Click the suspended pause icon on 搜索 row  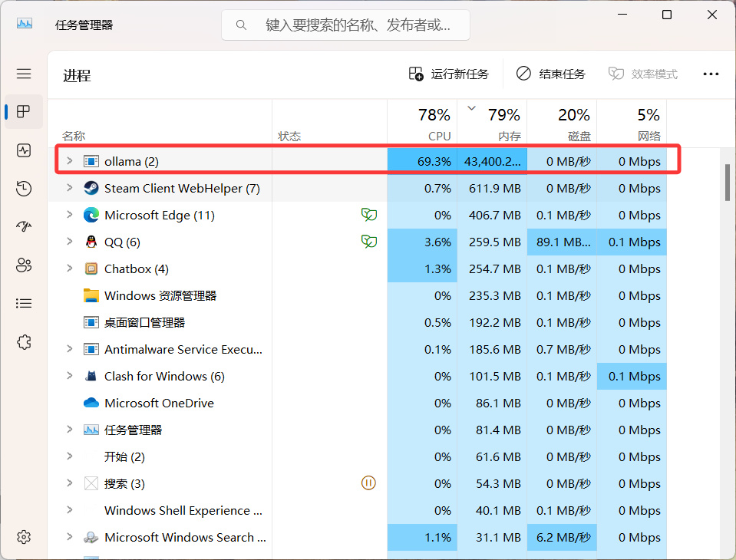368,483
